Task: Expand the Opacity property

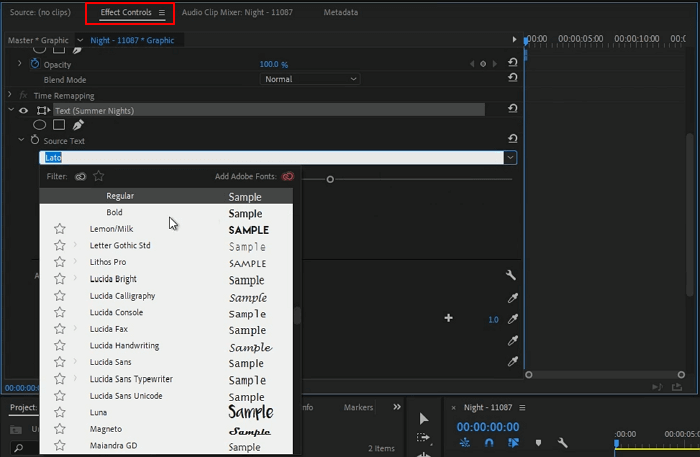Action: [19, 64]
